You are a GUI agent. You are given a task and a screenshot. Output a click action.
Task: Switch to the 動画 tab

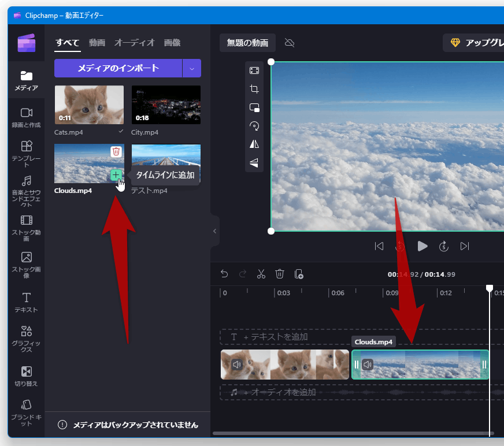click(97, 43)
